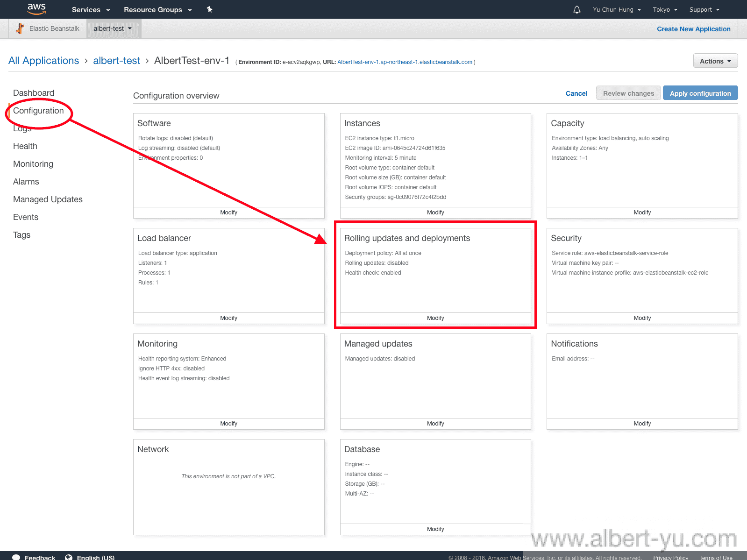Expand the Resource Groups menu
The height and width of the screenshot is (560, 747).
click(x=158, y=9)
